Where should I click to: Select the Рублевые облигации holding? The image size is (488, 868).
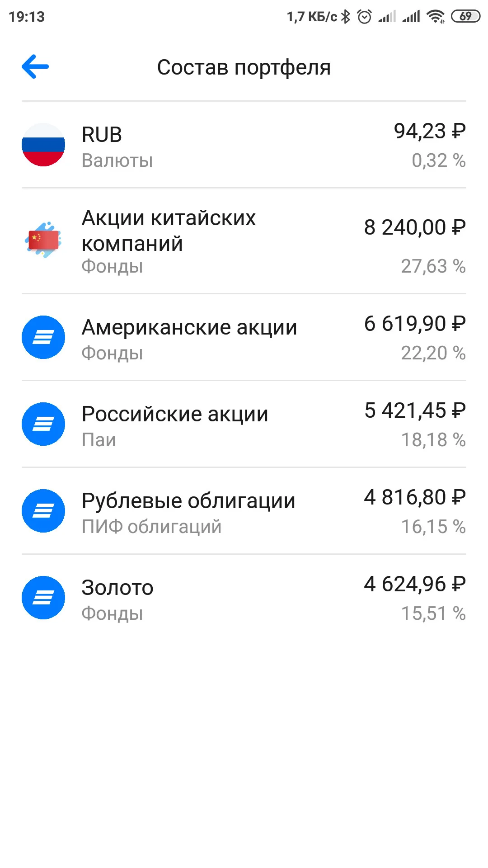pyautogui.click(x=244, y=511)
